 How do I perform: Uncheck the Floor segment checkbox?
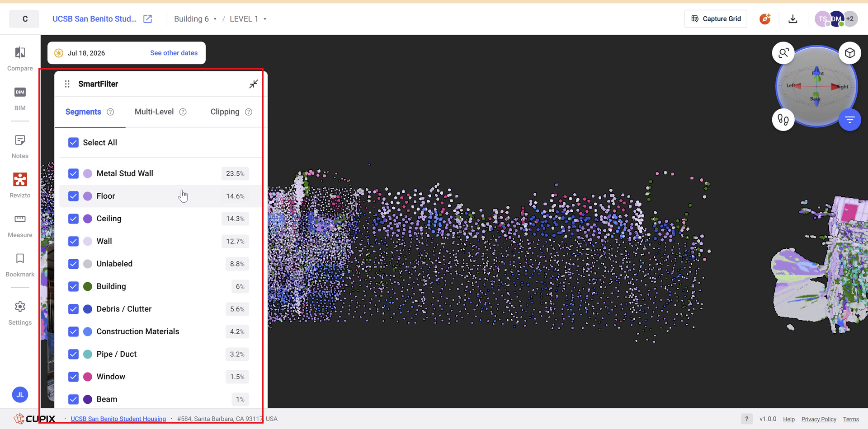[73, 196]
